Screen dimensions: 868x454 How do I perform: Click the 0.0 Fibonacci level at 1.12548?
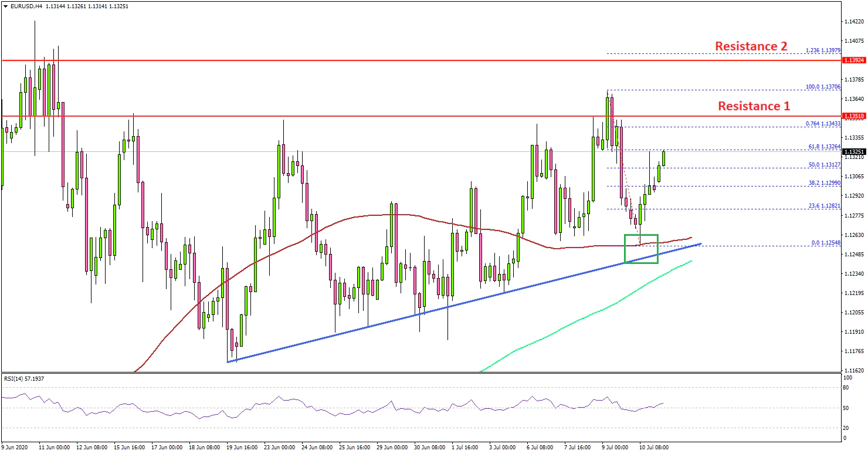(826, 243)
